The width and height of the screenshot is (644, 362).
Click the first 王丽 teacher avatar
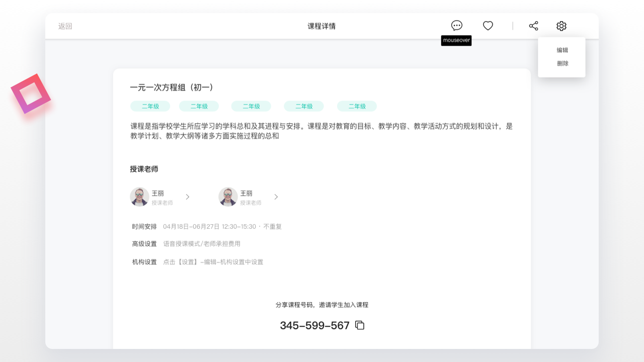click(140, 197)
